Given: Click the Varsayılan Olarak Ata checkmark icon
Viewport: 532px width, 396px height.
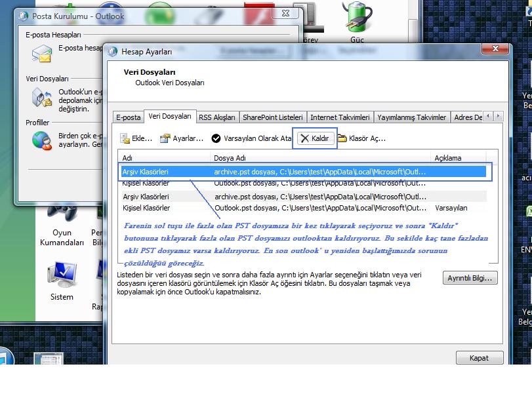Looking at the screenshot, I should click(216, 138).
